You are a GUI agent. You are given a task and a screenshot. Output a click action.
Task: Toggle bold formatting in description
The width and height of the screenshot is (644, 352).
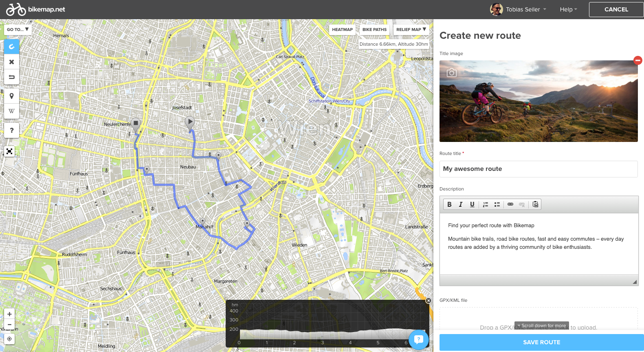[x=449, y=204]
